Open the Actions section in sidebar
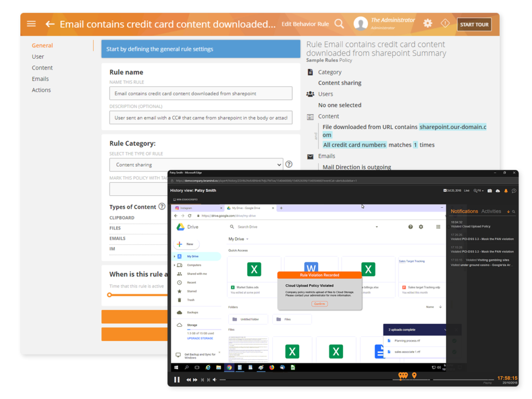The width and height of the screenshot is (532, 399). [41, 90]
